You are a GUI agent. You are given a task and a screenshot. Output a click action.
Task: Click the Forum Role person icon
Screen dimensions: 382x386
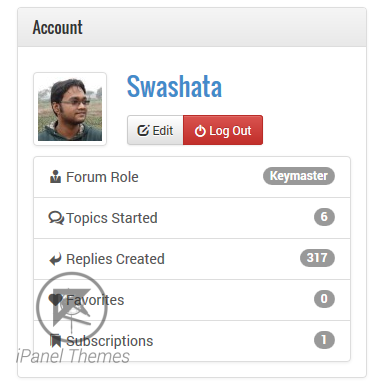coord(55,177)
